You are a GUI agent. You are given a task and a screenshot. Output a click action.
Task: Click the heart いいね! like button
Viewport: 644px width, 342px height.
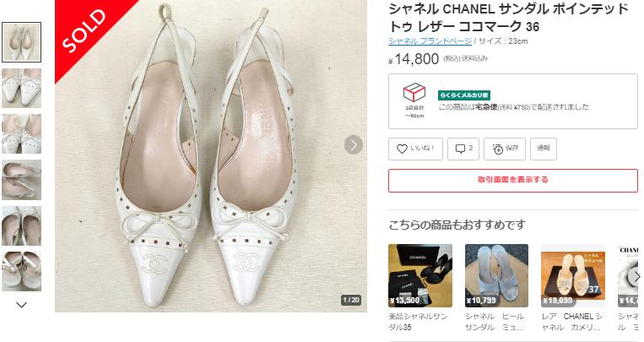[x=414, y=149]
